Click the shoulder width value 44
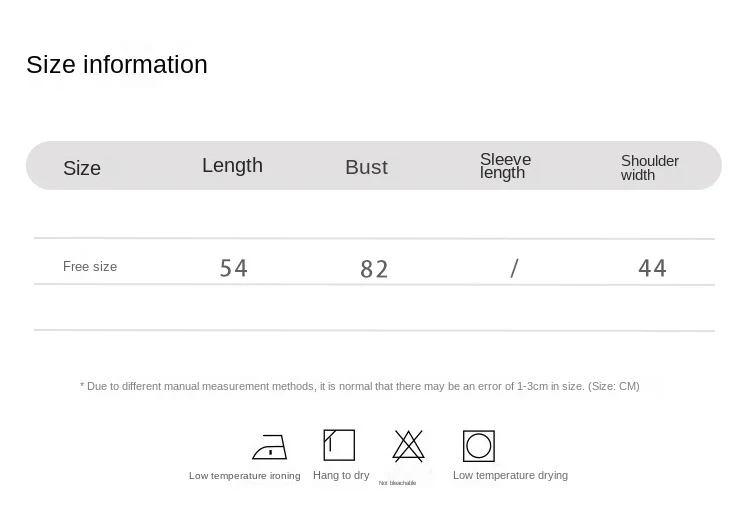 (652, 268)
